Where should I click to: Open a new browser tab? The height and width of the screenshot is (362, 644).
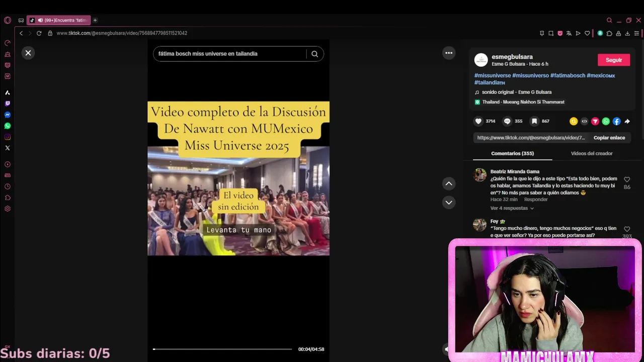pos(95,20)
